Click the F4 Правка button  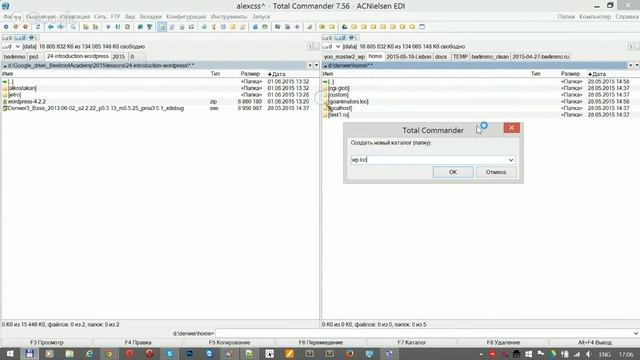[138, 342]
